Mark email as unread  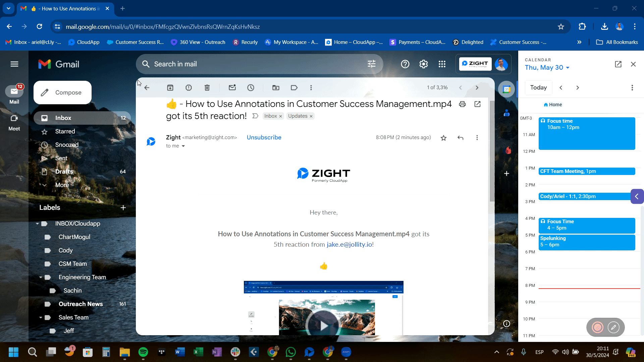(x=232, y=87)
